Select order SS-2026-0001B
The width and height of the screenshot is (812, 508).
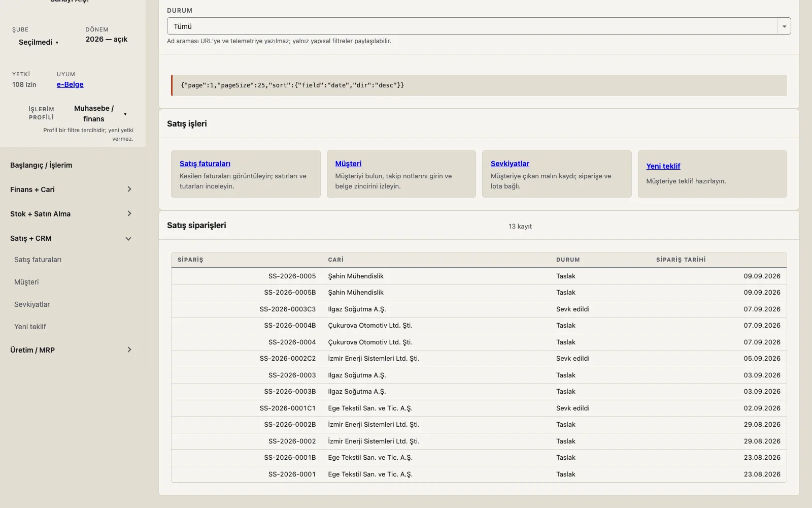(x=479, y=458)
